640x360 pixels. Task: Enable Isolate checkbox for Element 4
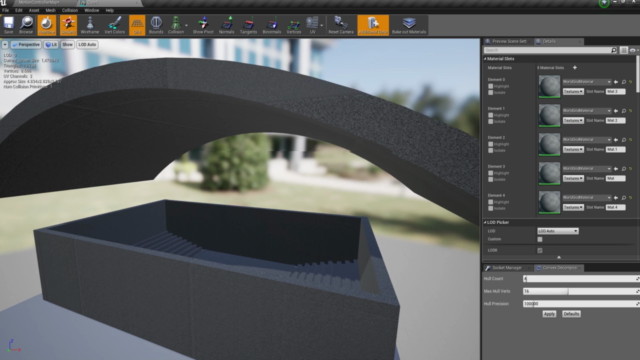coord(491,209)
